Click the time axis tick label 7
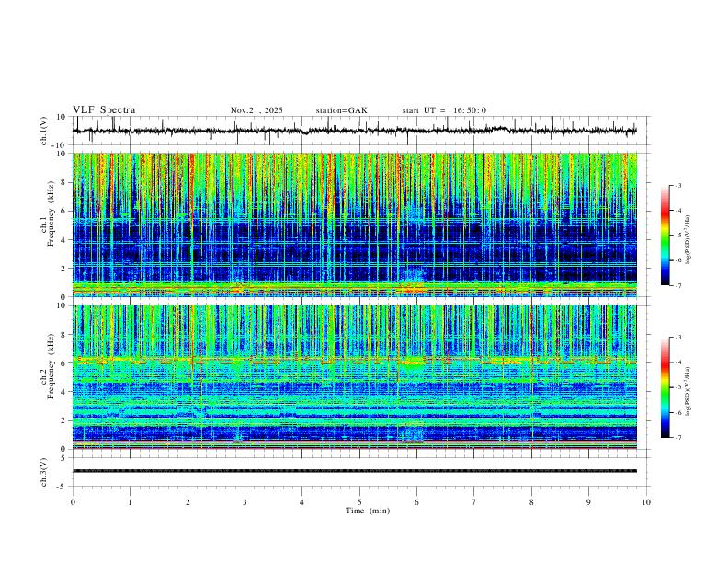 click(474, 502)
